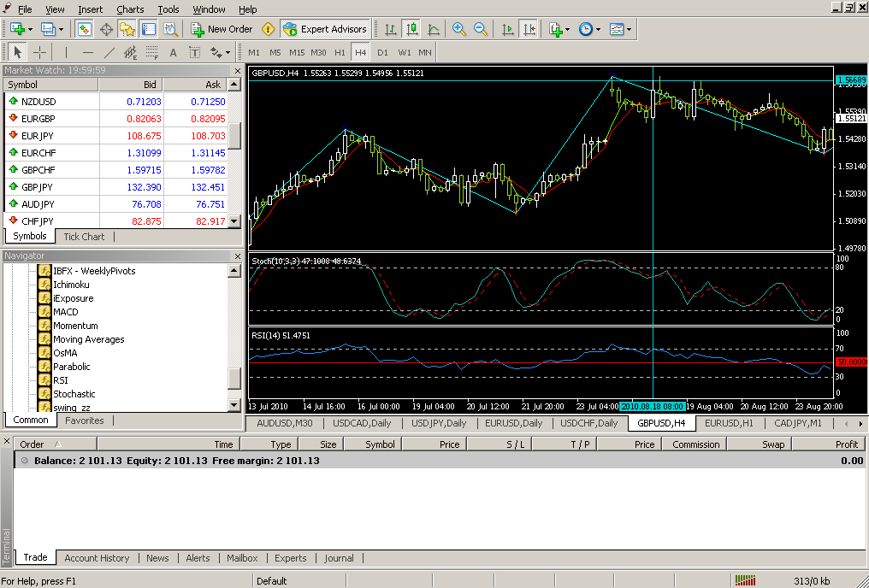Image resolution: width=869 pixels, height=588 pixels.
Task: Open the Charts menu
Action: tap(130, 9)
